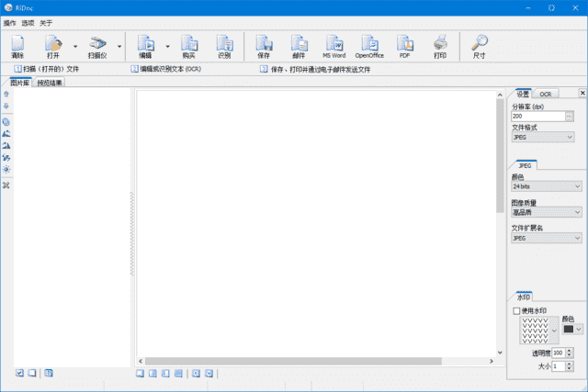Screen dimensions: 588x392
Task: Click the delete (X) icon in sidebar
Action: [6, 185]
